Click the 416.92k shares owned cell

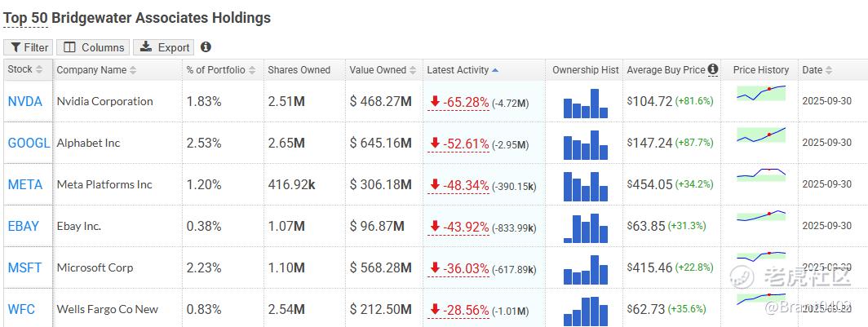pos(292,184)
